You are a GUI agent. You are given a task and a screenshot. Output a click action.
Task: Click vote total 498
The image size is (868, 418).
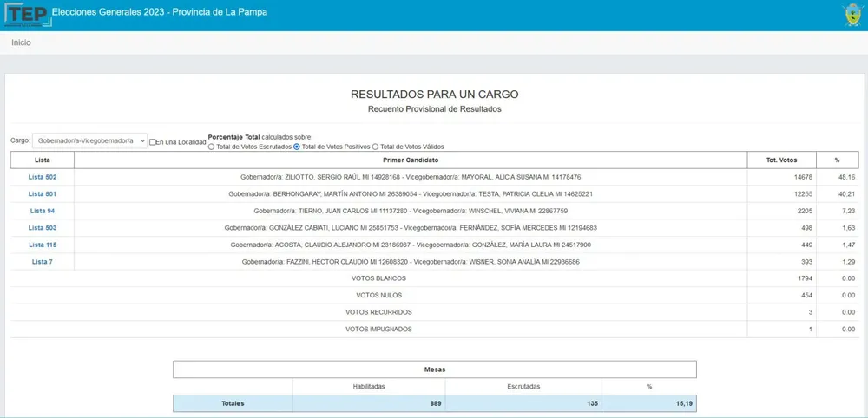point(806,228)
